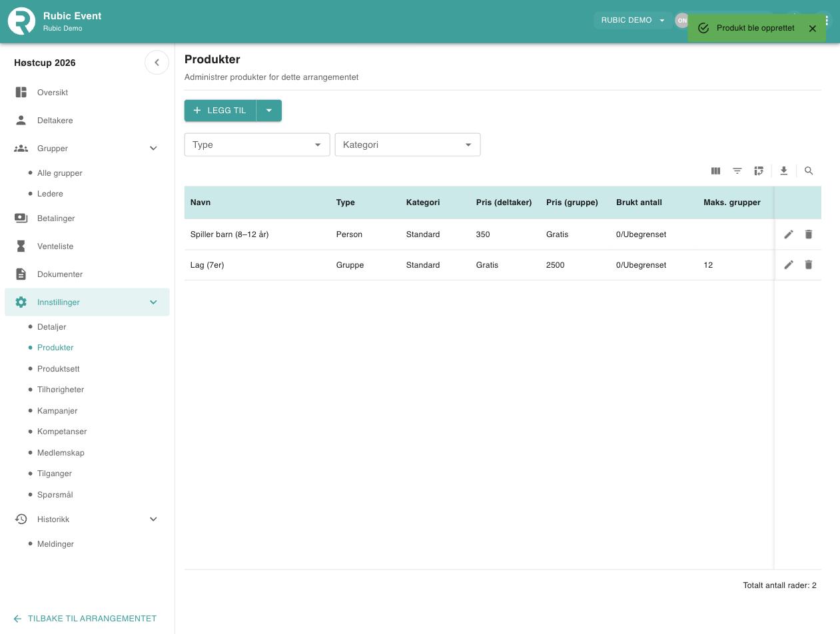Click the LEGG TIL button
Screen dimensions: 840x634
click(220, 111)
